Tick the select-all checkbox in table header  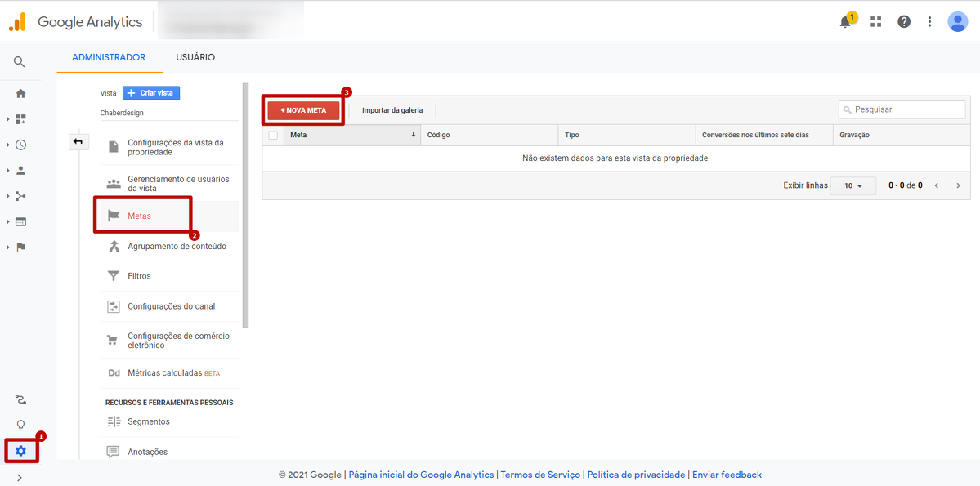point(273,135)
